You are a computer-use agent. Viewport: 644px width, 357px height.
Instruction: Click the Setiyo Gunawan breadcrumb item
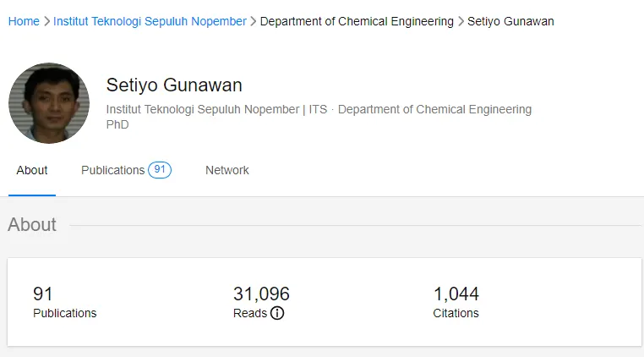tap(510, 21)
